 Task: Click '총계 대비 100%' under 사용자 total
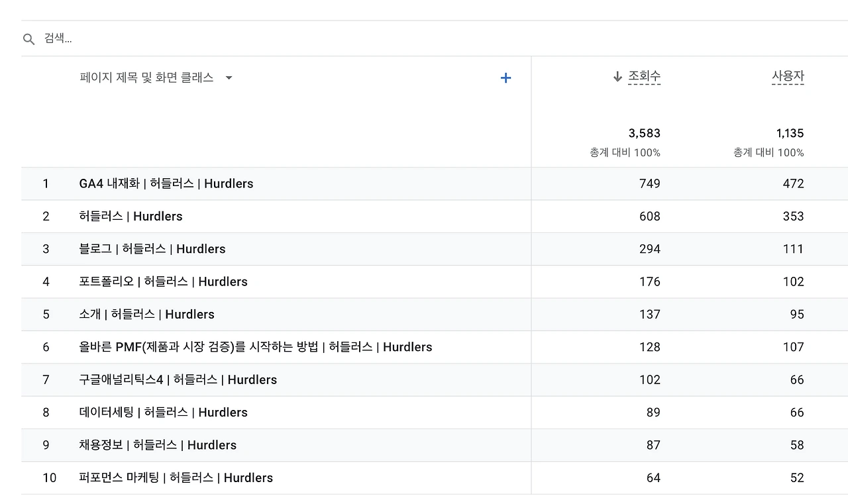(769, 153)
